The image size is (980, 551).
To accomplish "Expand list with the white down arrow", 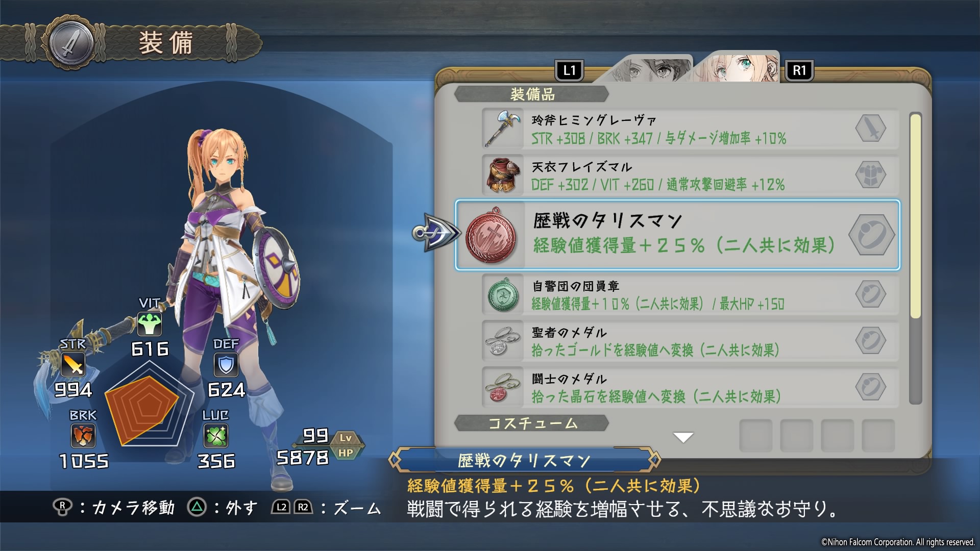I will click(x=683, y=437).
